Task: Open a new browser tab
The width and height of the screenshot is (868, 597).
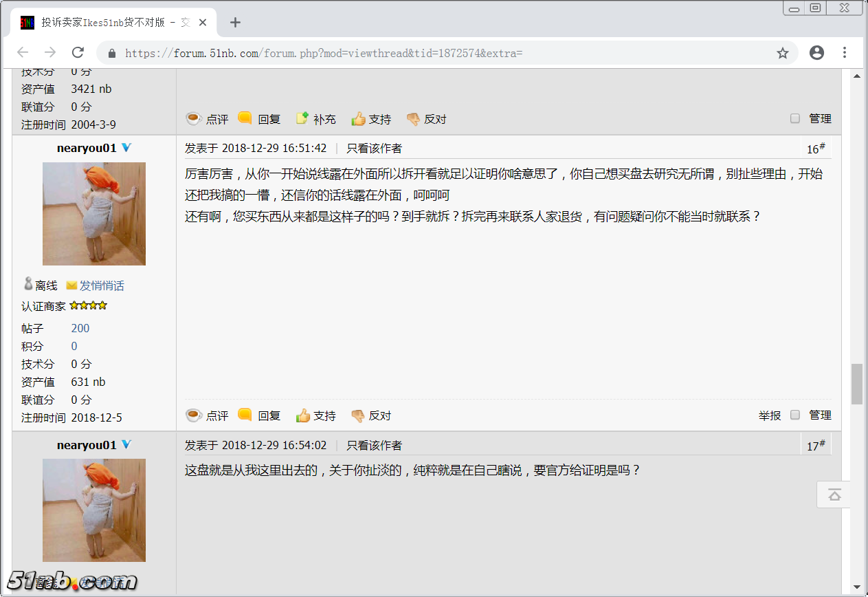Action: (x=235, y=22)
